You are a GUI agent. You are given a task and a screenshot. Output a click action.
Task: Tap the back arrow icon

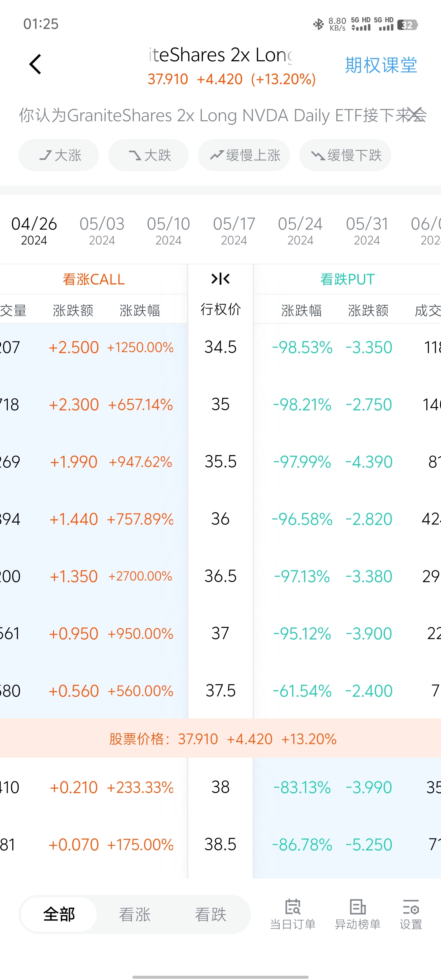35,64
